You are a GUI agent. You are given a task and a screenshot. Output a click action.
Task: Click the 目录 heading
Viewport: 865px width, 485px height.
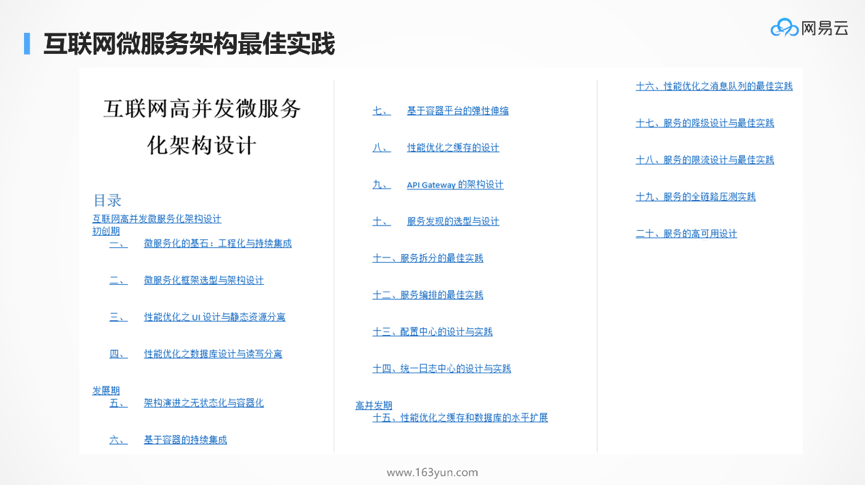[107, 200]
